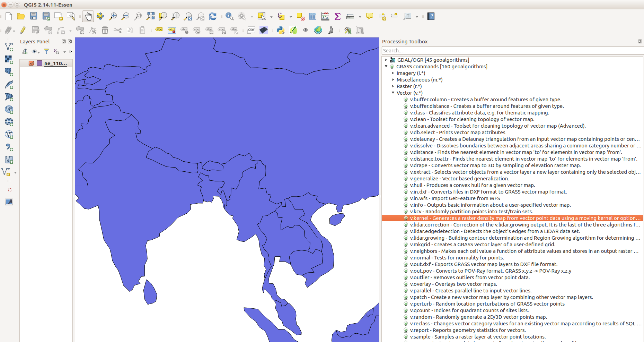Collapse the Vector (v.*) group

[393, 93]
